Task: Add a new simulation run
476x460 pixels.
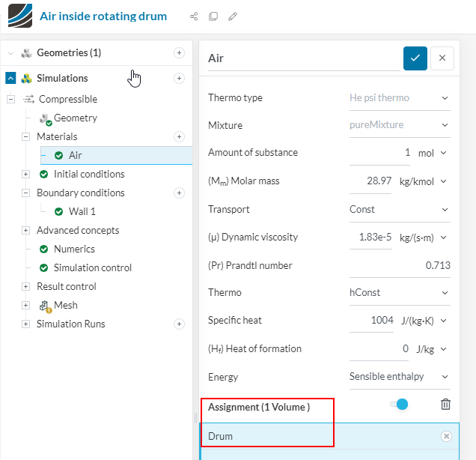Action: pyautogui.click(x=179, y=324)
